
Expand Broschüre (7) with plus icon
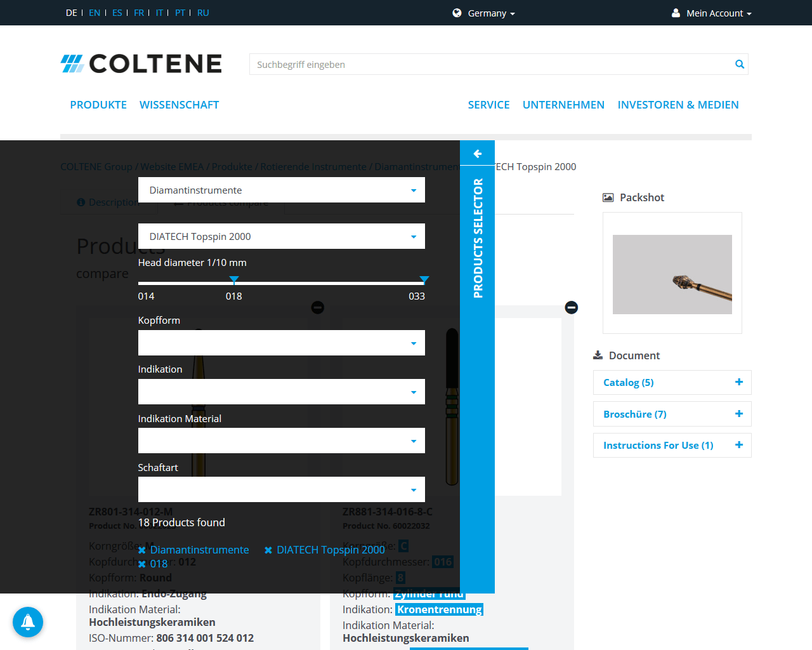(x=738, y=414)
